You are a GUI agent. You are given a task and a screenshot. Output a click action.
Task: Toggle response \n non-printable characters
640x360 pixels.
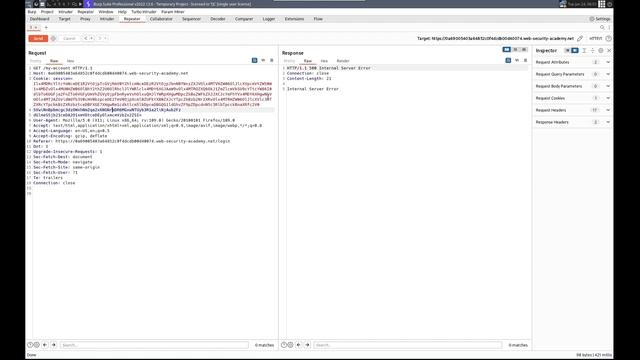point(517,60)
